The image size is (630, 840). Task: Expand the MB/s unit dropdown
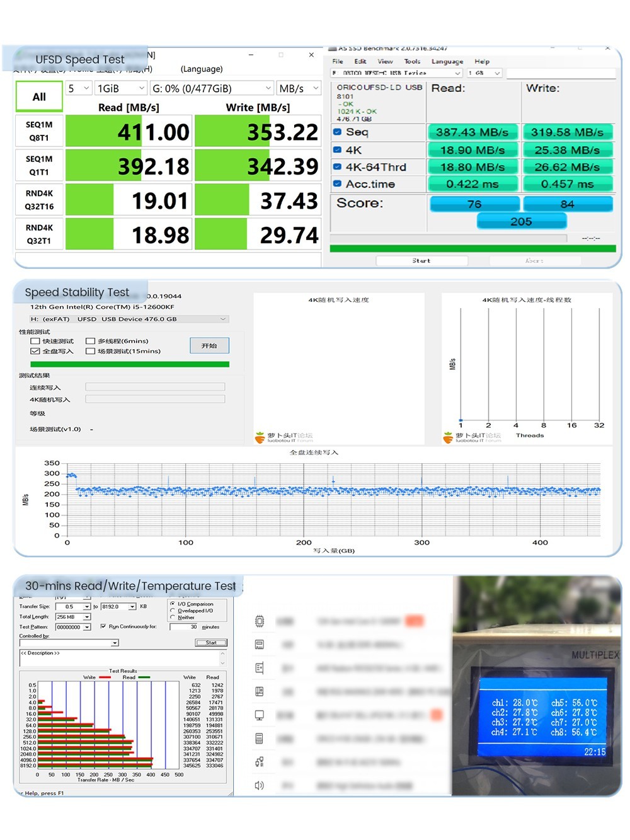pos(299,88)
